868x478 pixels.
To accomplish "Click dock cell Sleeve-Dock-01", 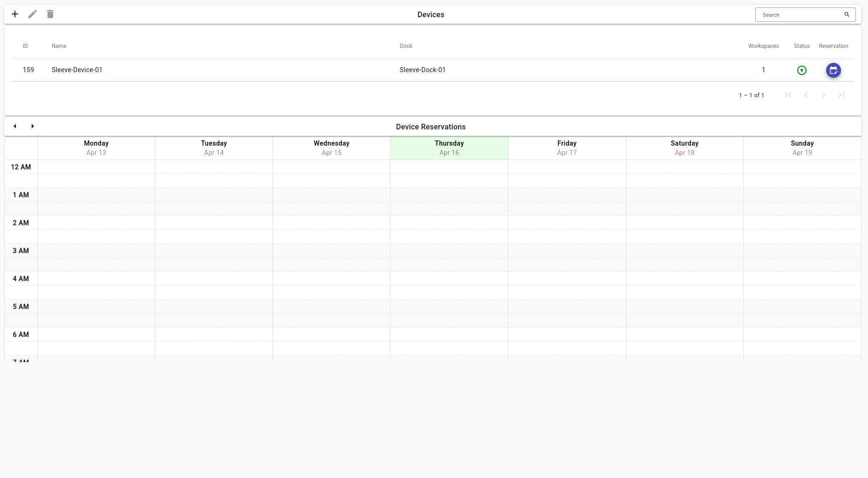I will tap(422, 70).
